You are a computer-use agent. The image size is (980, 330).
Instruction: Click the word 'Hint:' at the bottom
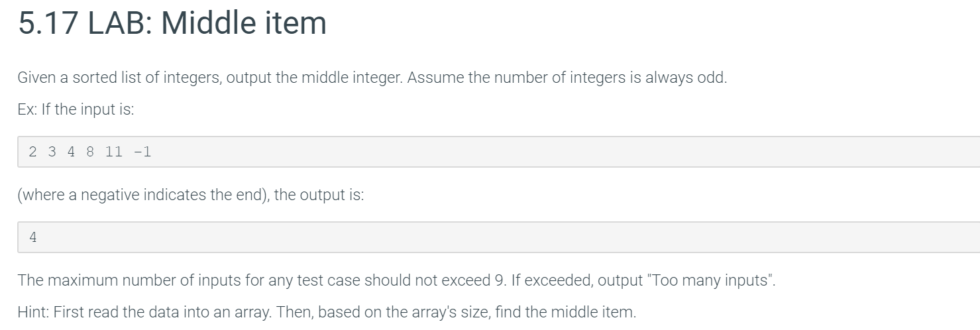tap(33, 312)
